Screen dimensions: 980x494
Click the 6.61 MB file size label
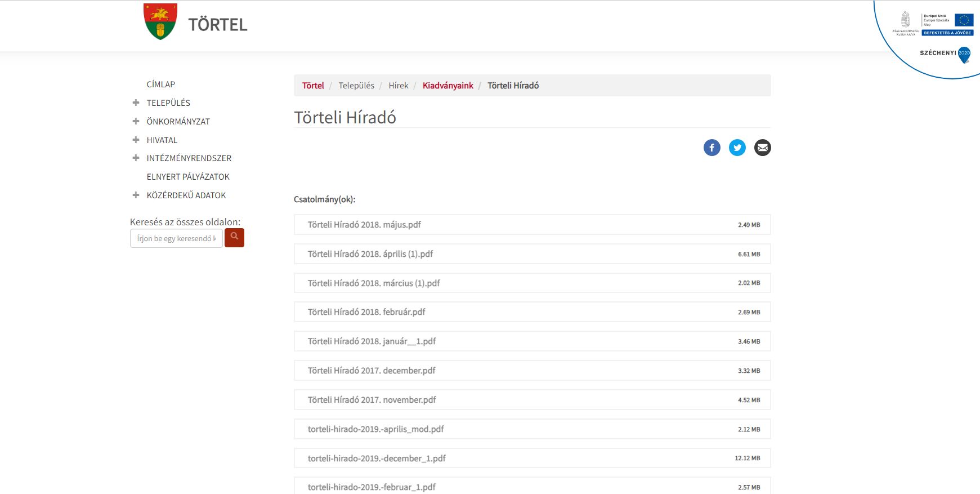[x=749, y=255]
